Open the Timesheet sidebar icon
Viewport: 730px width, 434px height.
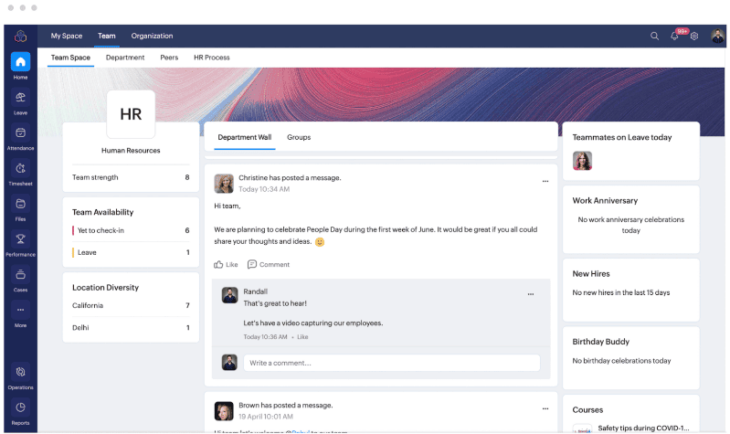(20, 170)
